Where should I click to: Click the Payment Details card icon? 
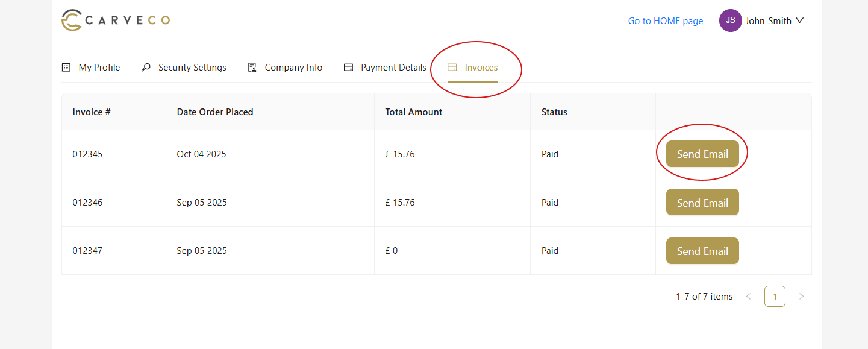click(348, 68)
